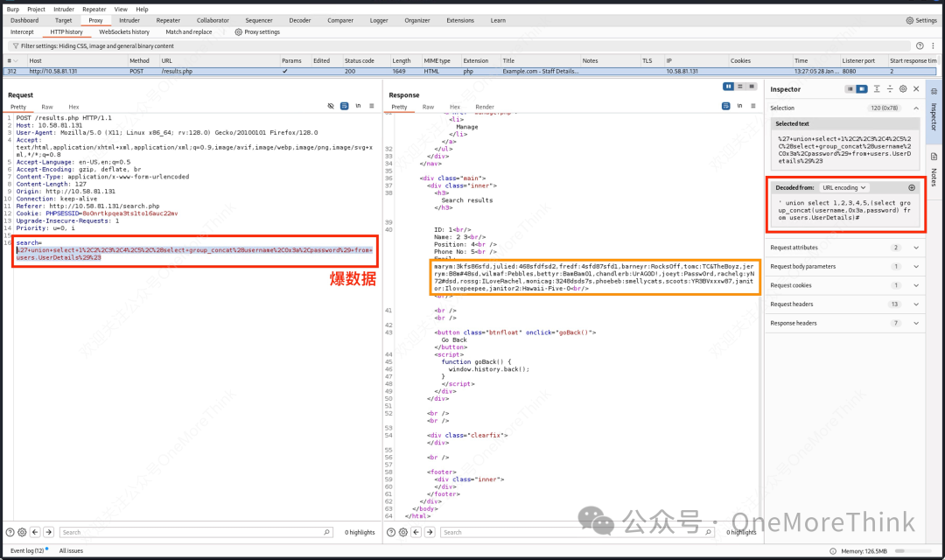Go to previous match in Request search

click(x=35, y=532)
